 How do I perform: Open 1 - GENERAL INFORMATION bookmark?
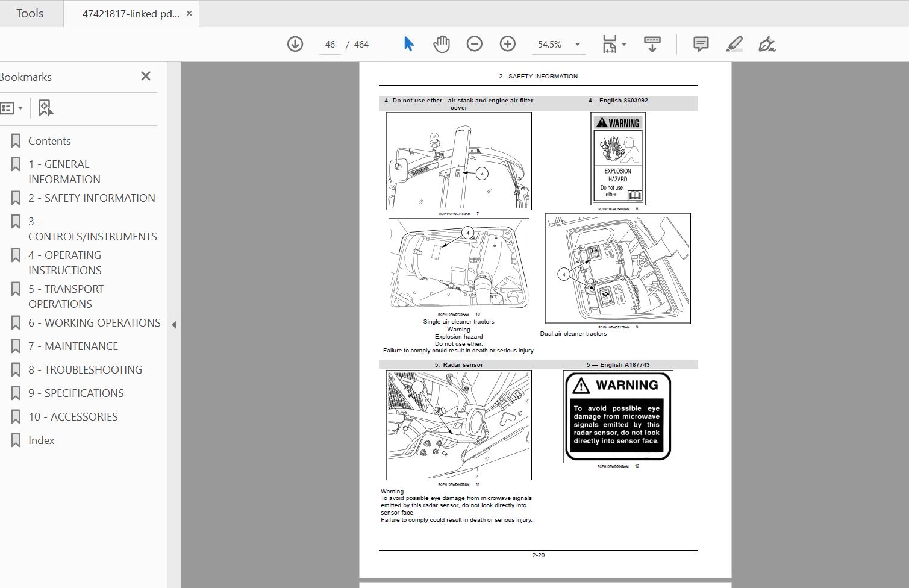pos(64,172)
